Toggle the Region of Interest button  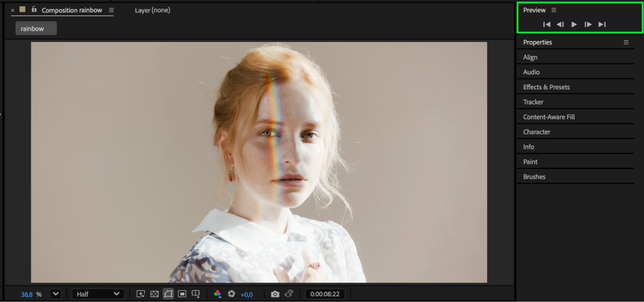coord(182,294)
